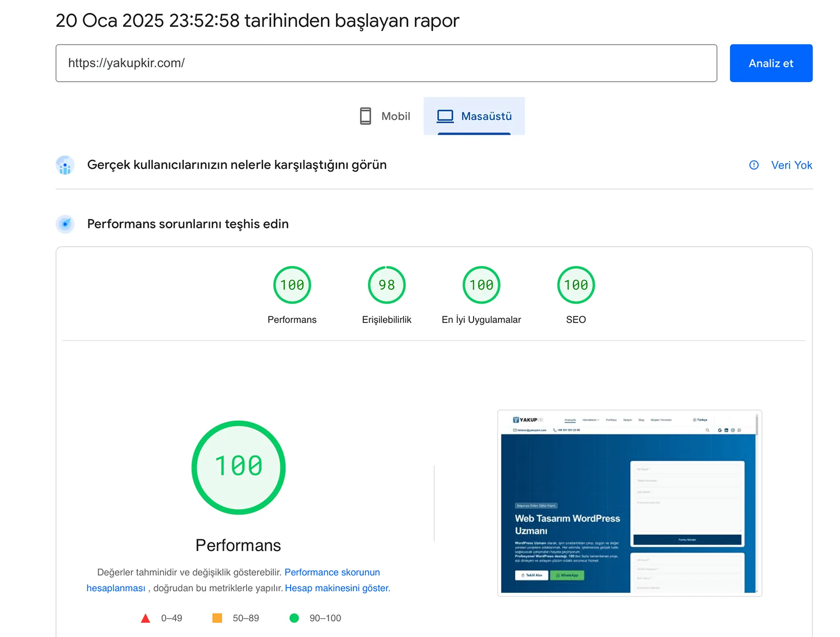Viewport: 840px width, 637px height.
Task: Click the 90–100 legend range text
Action: (x=325, y=618)
